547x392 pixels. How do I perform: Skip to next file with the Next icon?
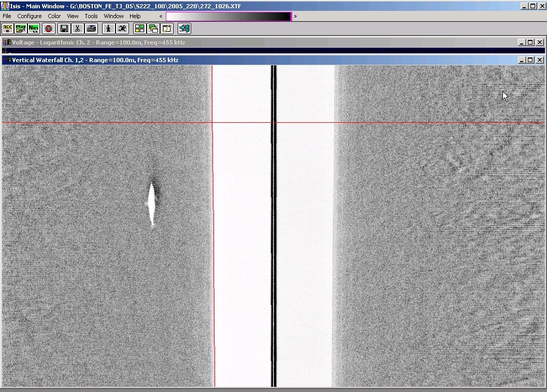point(33,28)
